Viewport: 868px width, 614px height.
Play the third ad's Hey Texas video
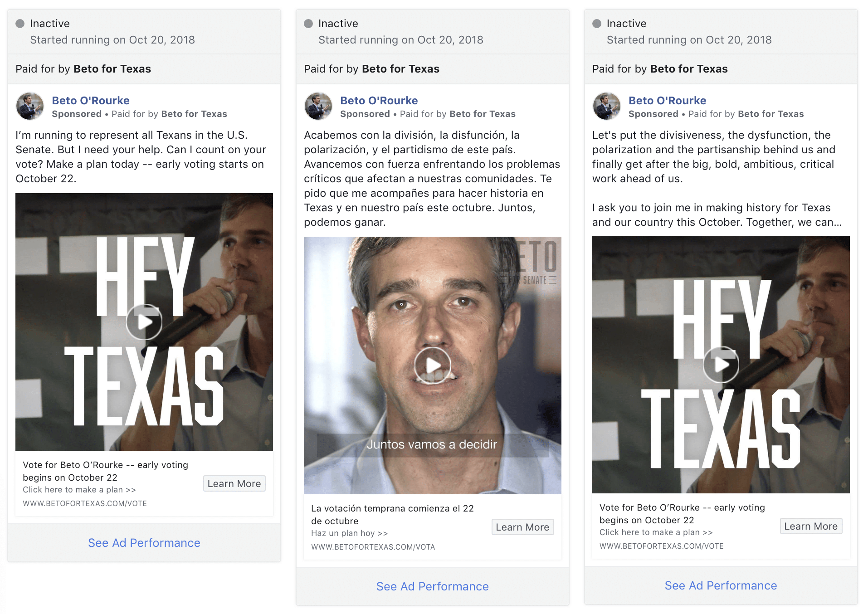[721, 365]
